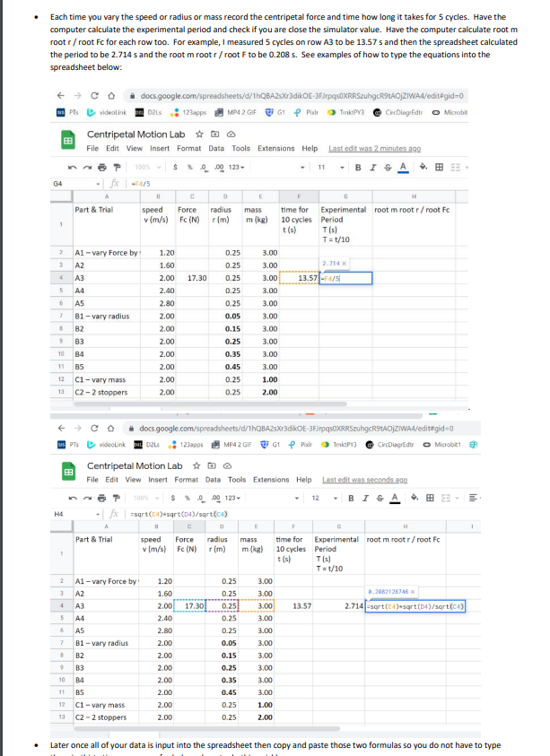Click Print icon in the upper spreadsheet toolbar
The image size is (550, 756).
coord(101,168)
